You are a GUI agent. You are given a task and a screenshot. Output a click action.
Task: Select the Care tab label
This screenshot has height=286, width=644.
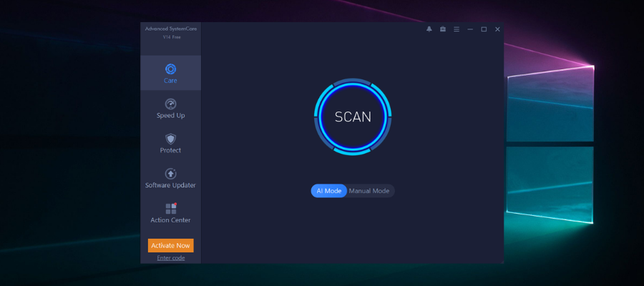pyautogui.click(x=170, y=80)
